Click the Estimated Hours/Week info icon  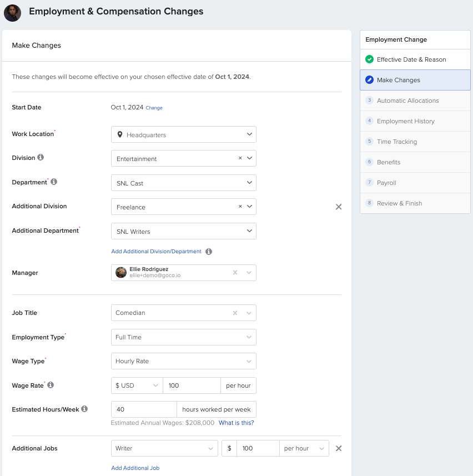click(84, 409)
